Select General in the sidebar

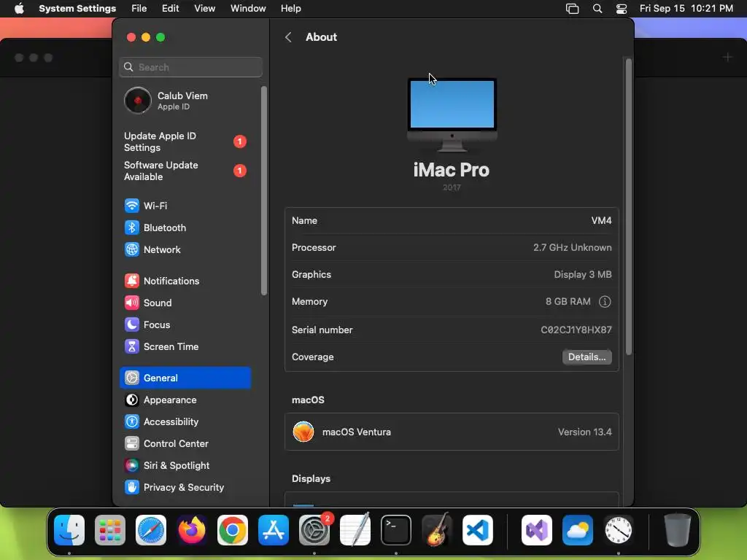185,378
